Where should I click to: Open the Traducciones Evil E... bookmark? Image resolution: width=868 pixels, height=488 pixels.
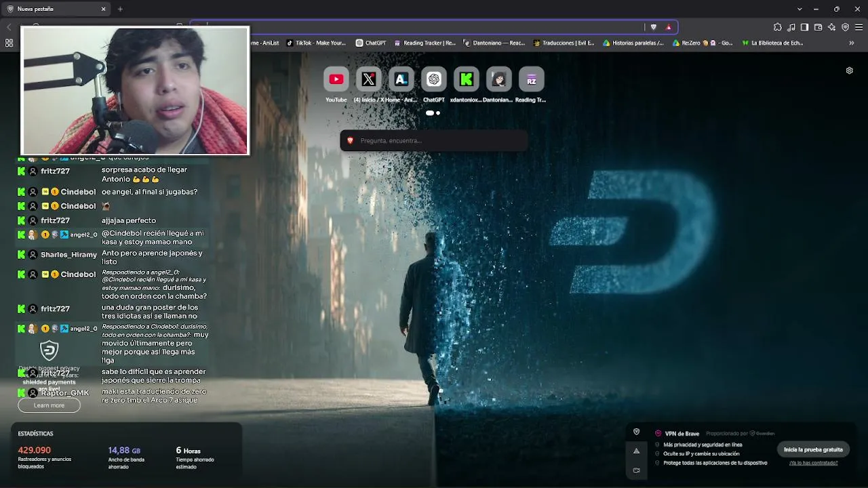pos(564,43)
